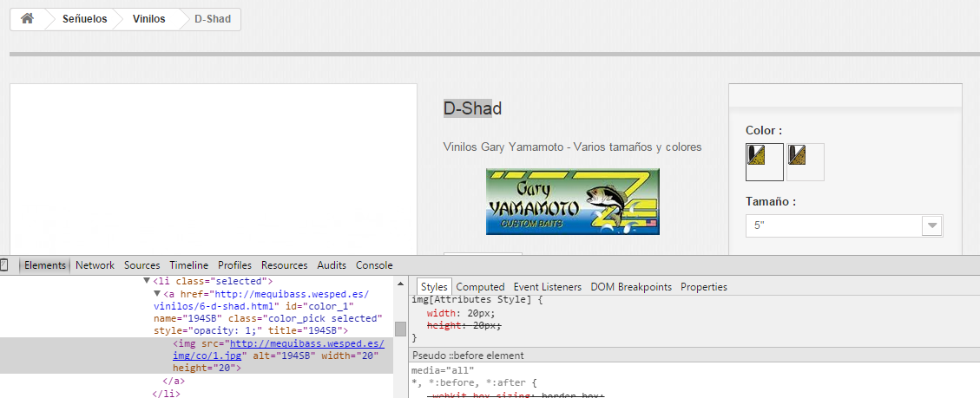Viewport: 980px width, 398px height.
Task: Switch to the Console panel
Action: 374,265
